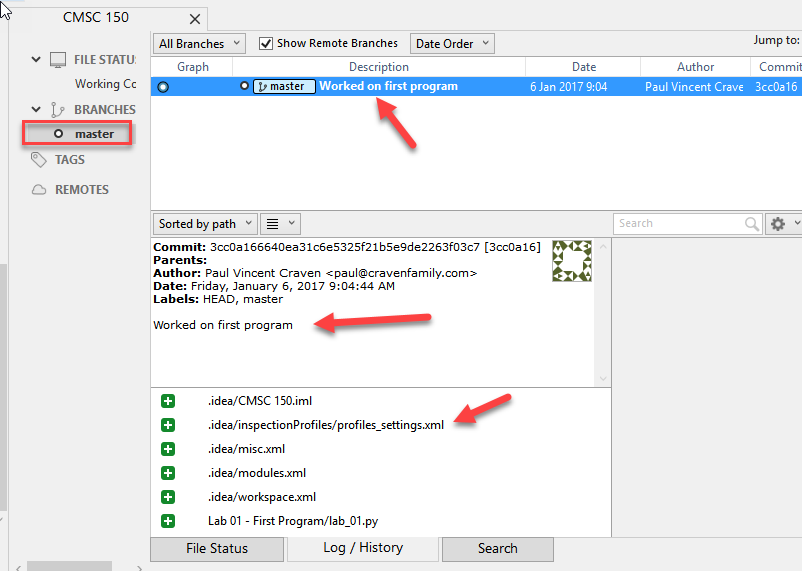Open the Sorted by path dropdown
The height and width of the screenshot is (571, 802).
click(205, 224)
